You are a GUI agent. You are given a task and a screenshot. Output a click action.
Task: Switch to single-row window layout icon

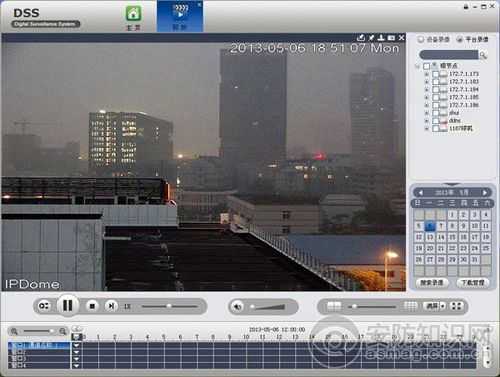334,306
